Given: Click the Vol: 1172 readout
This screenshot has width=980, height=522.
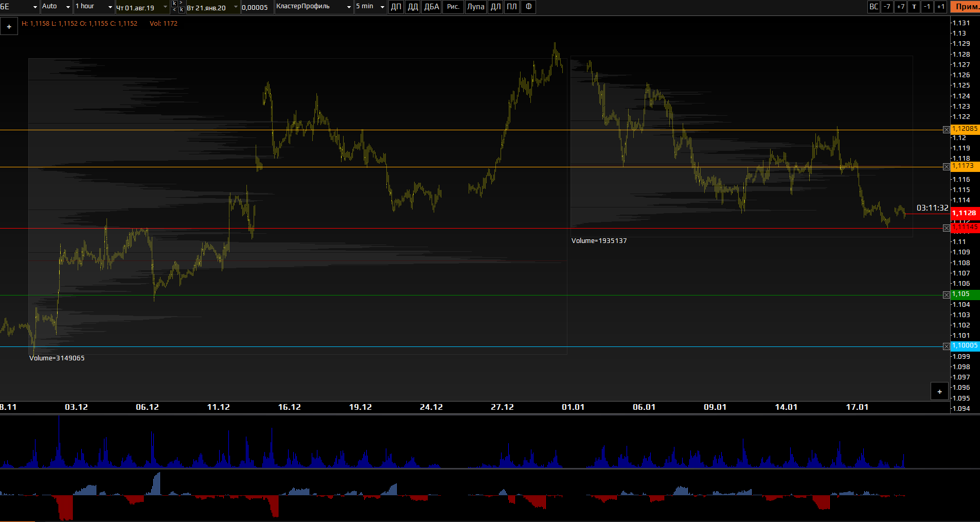Looking at the screenshot, I should (164, 24).
